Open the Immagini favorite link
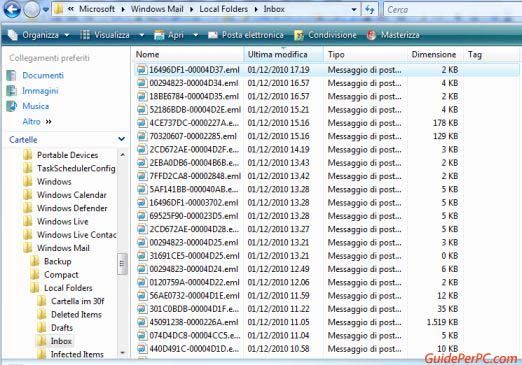 coord(40,91)
